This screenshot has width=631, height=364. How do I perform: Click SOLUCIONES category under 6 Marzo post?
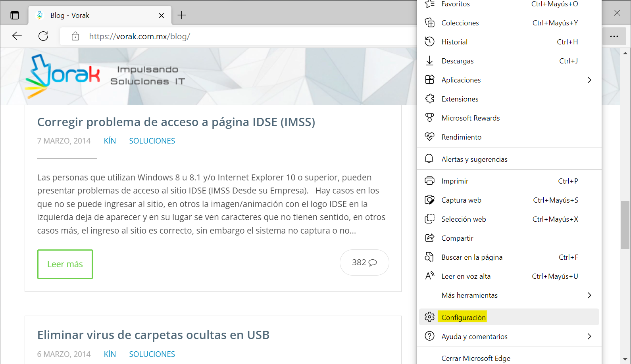coord(152,354)
